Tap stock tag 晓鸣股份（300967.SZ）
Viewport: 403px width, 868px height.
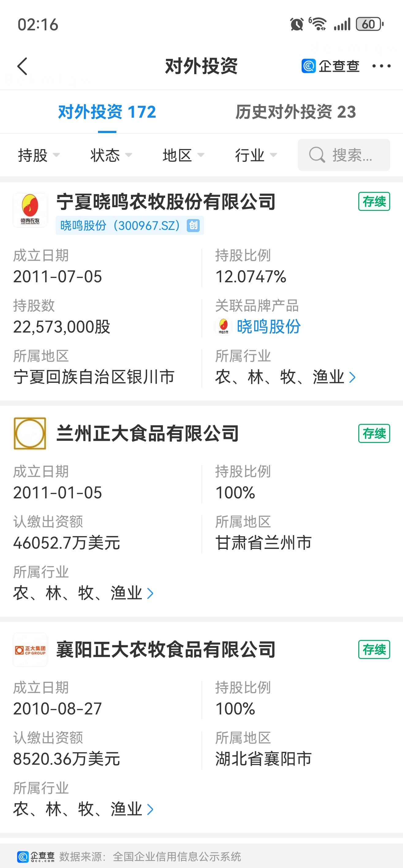130,225
